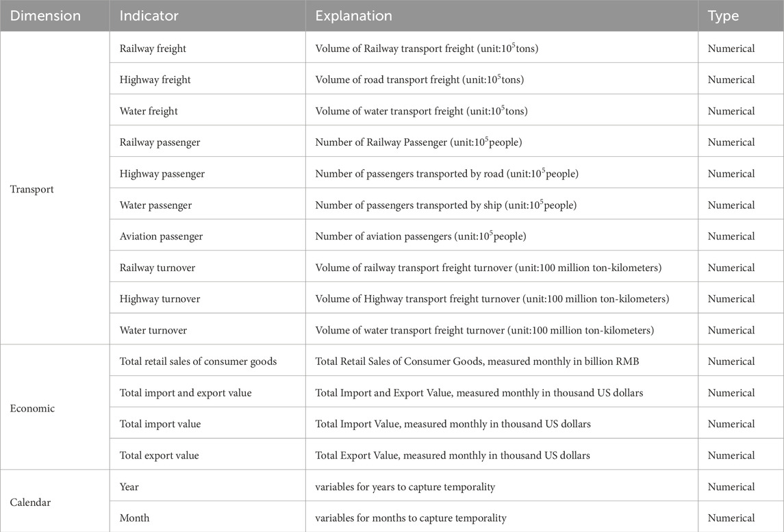The image size is (784, 532).
Task: Click explanation for Water turnover
Action: point(484,331)
